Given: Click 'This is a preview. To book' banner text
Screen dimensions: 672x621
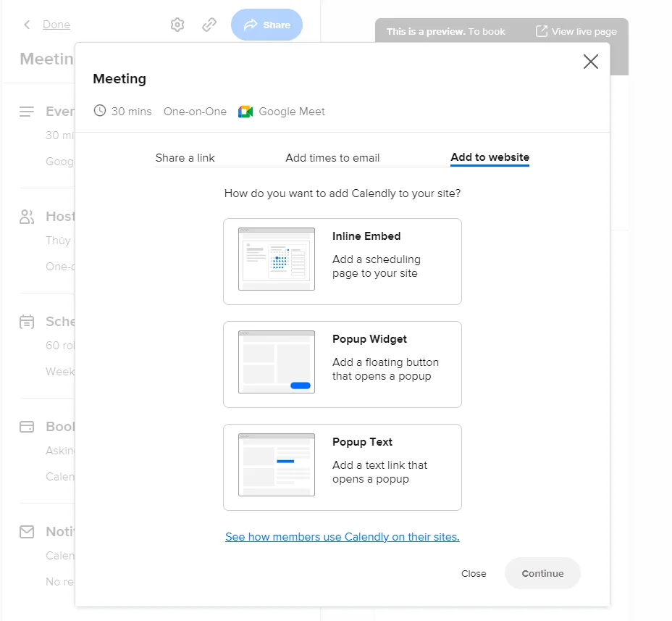Looking at the screenshot, I should coord(446,31).
